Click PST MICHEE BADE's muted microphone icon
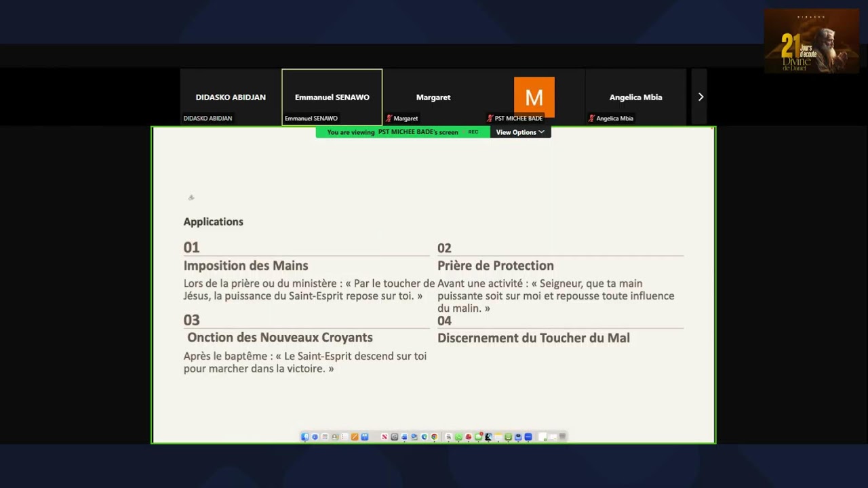The width and height of the screenshot is (868, 488). coord(490,118)
